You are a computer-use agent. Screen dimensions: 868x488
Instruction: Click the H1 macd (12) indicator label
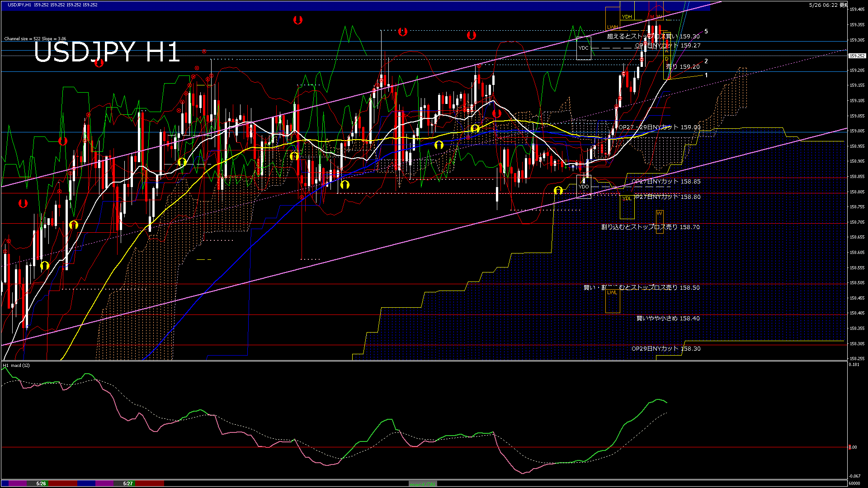point(16,365)
